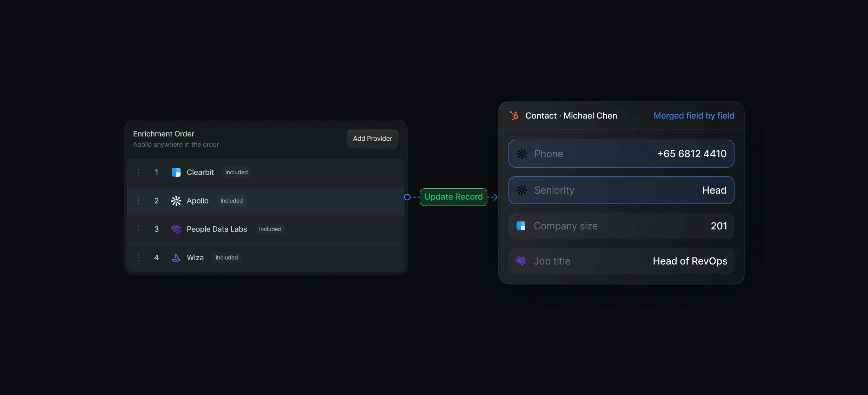Select the Apollo provider name
Image resolution: width=868 pixels, height=395 pixels.
pyautogui.click(x=197, y=201)
